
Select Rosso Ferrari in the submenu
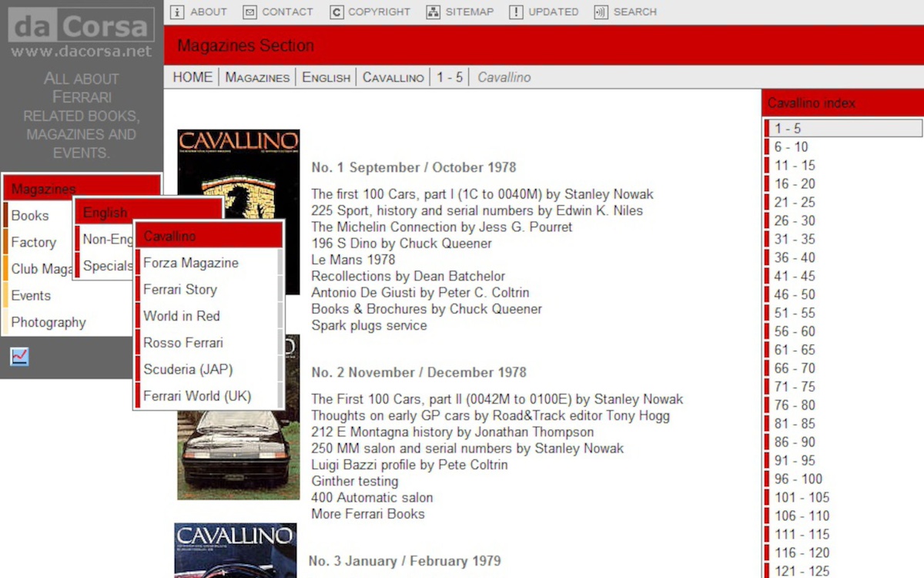[x=209, y=342]
